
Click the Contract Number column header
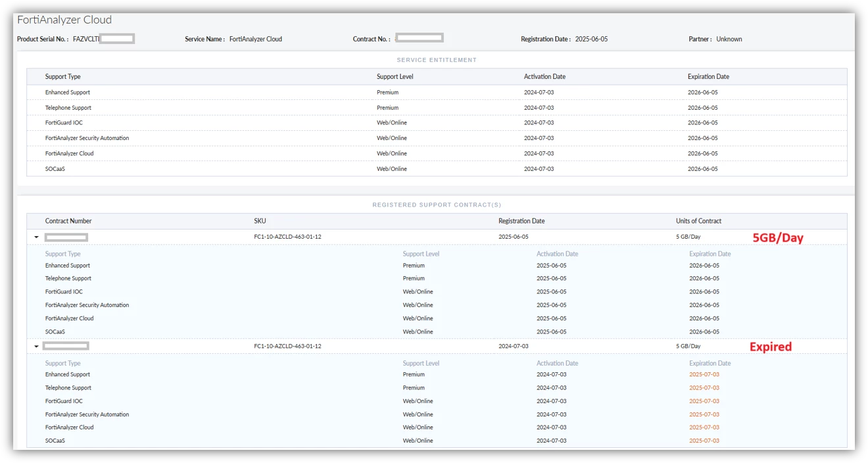click(68, 221)
